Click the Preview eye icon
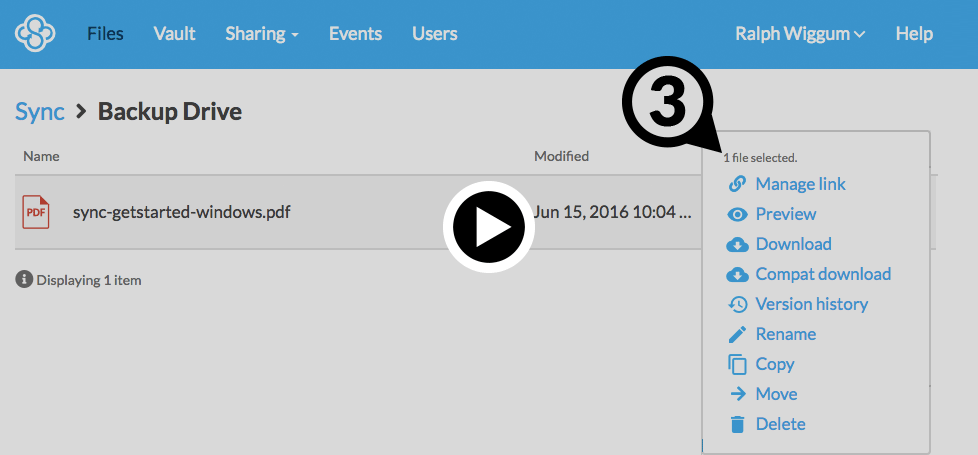This screenshot has height=455, width=978. click(737, 214)
